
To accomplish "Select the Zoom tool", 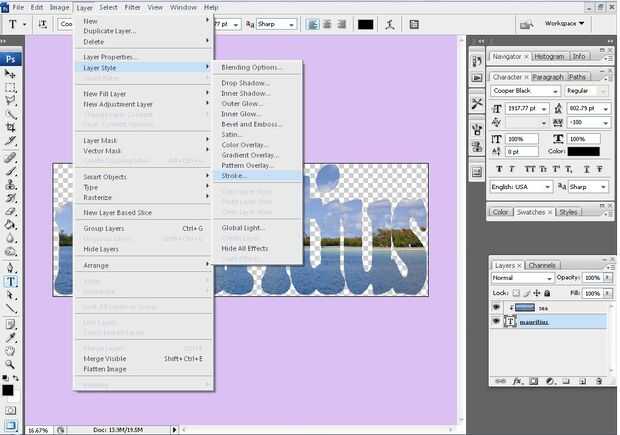I will tap(10, 364).
